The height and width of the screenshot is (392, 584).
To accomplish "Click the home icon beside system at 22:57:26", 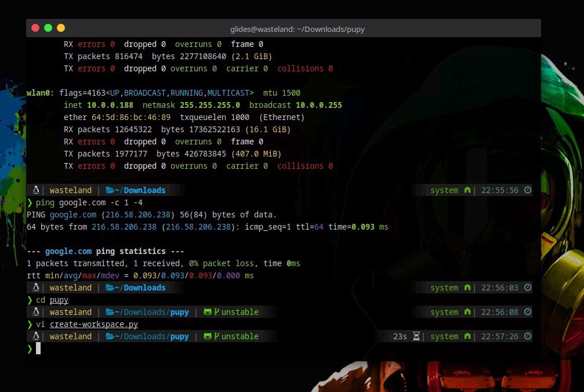I will tap(467, 336).
